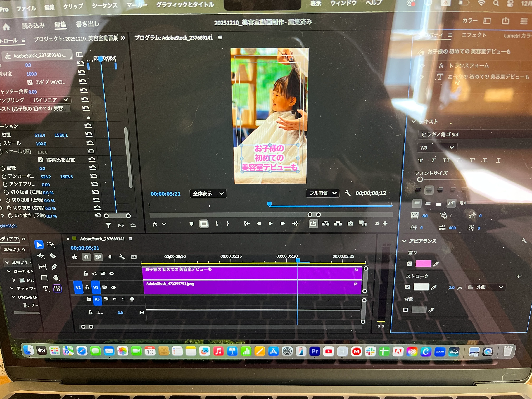
Task: Step forward one frame
Action: coord(283,223)
